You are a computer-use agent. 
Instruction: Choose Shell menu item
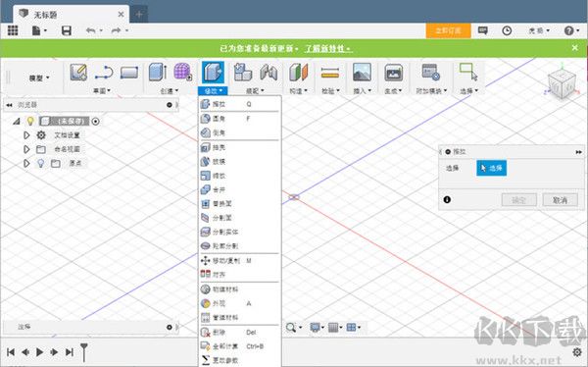[240, 147]
